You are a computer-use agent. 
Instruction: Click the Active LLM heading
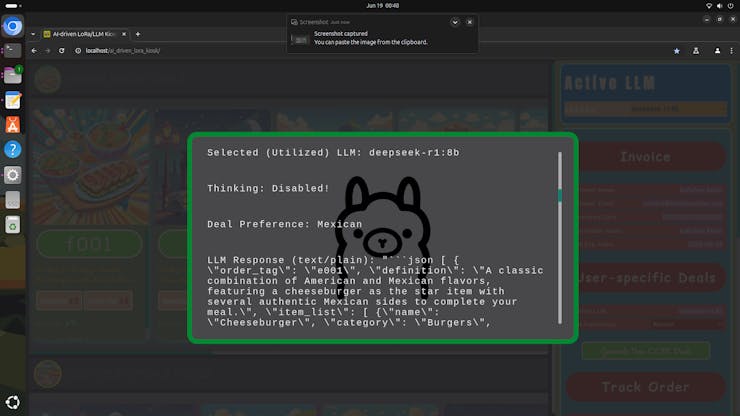(x=609, y=83)
